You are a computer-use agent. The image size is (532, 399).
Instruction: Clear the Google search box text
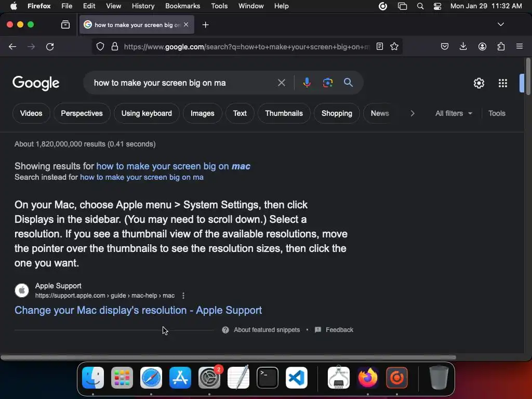tap(281, 83)
